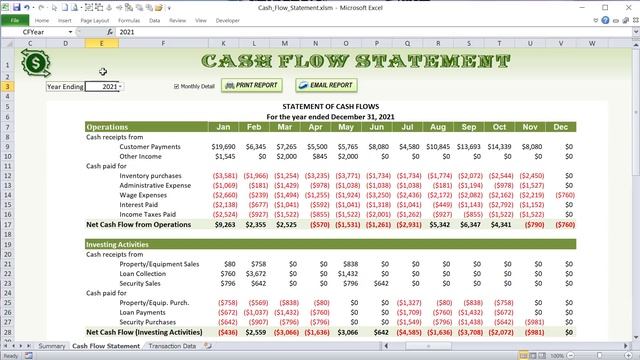Switch to Page Layout view icon
The width and height of the screenshot is (640, 360).
coord(533,356)
